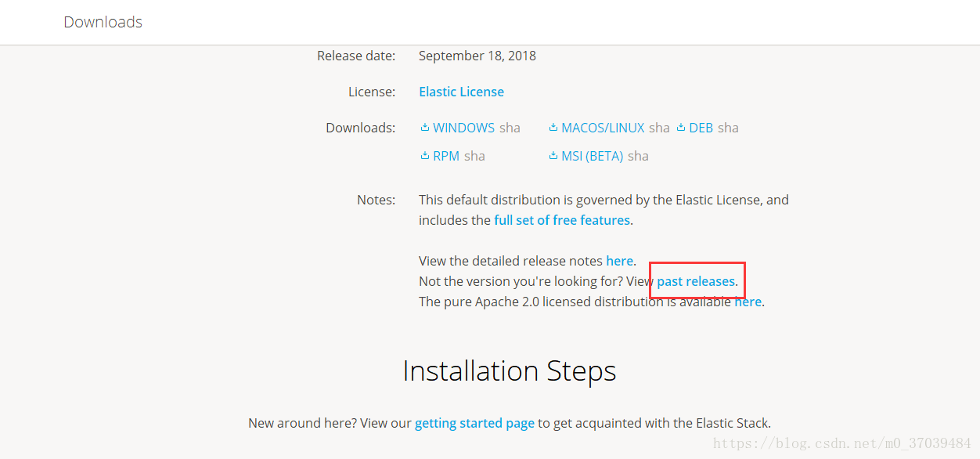
Task: Open the getting started page
Action: (474, 423)
